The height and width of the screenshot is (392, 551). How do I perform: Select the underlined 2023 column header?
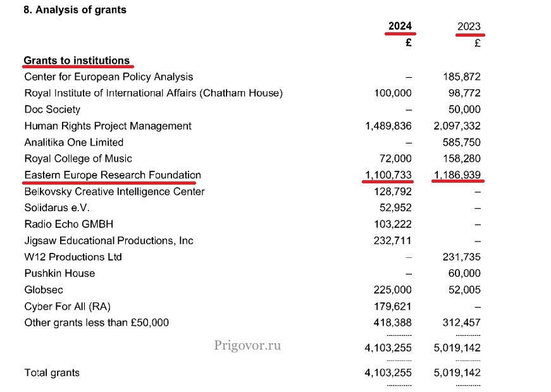click(469, 27)
